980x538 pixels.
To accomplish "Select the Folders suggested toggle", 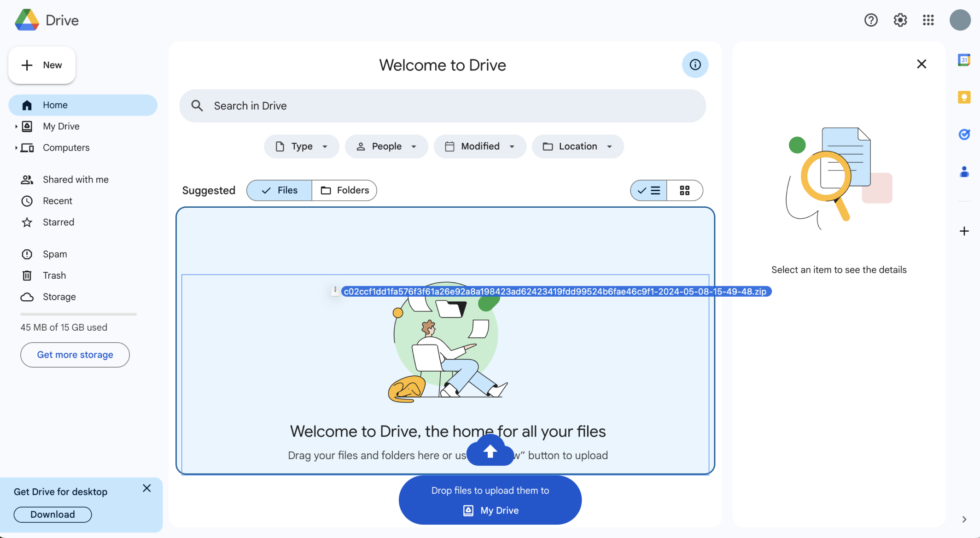I will (x=344, y=191).
